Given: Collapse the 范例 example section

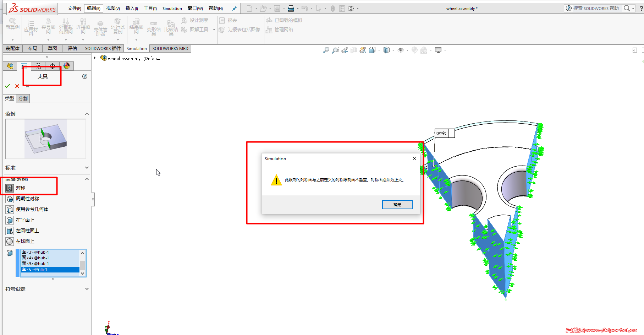Looking at the screenshot, I should [x=87, y=114].
